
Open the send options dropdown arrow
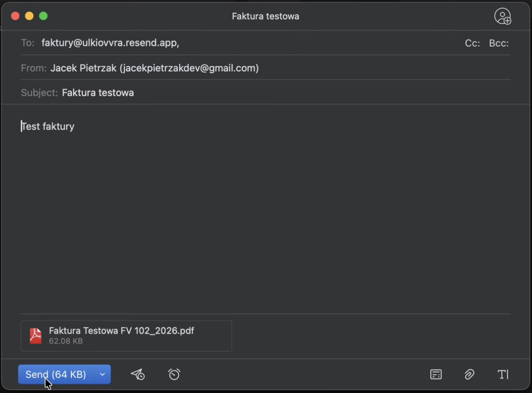(x=103, y=374)
